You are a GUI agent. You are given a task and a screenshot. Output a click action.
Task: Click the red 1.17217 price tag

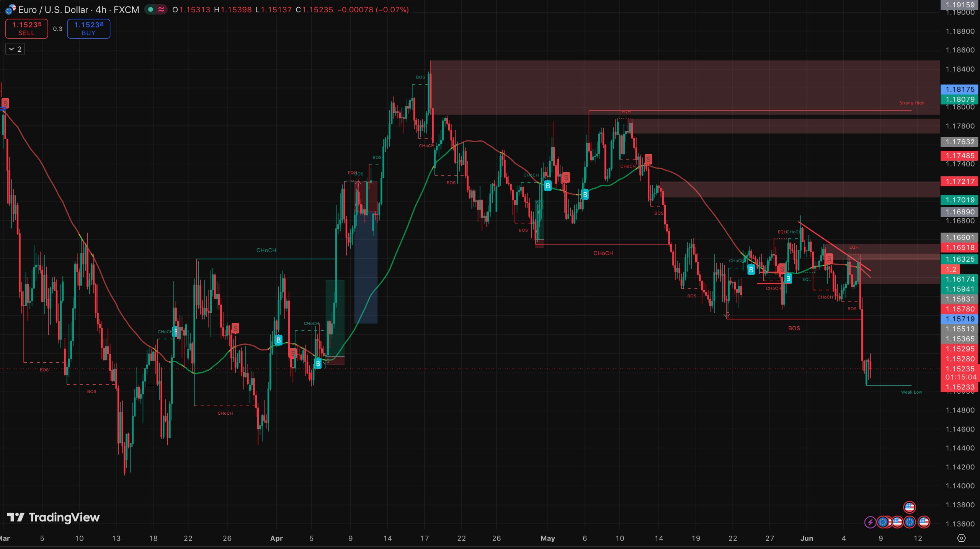960,181
